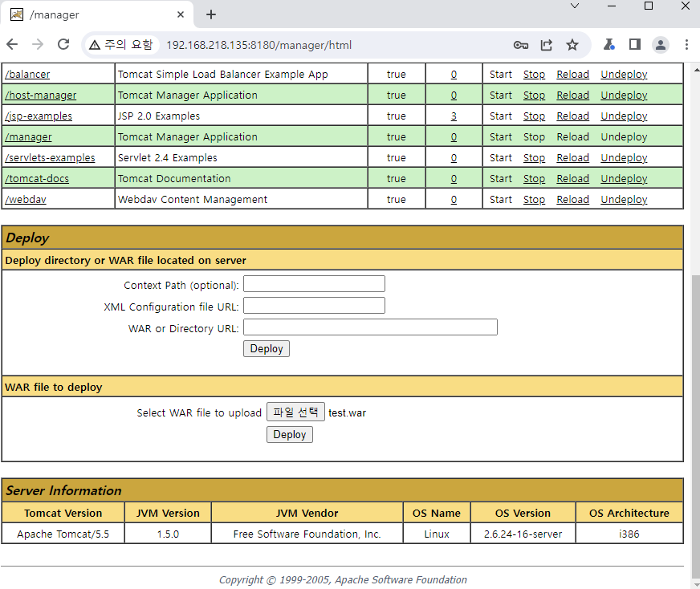Select the /manager browser tab
The image size is (700, 589).
click(96, 14)
